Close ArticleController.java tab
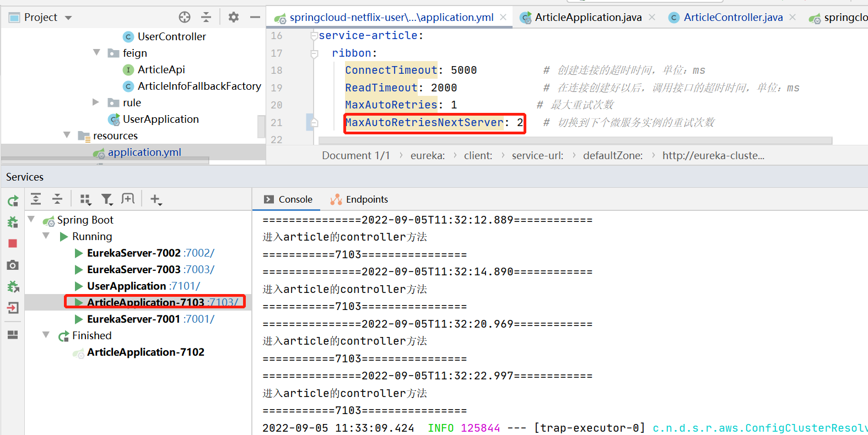The height and width of the screenshot is (435, 868). point(792,17)
